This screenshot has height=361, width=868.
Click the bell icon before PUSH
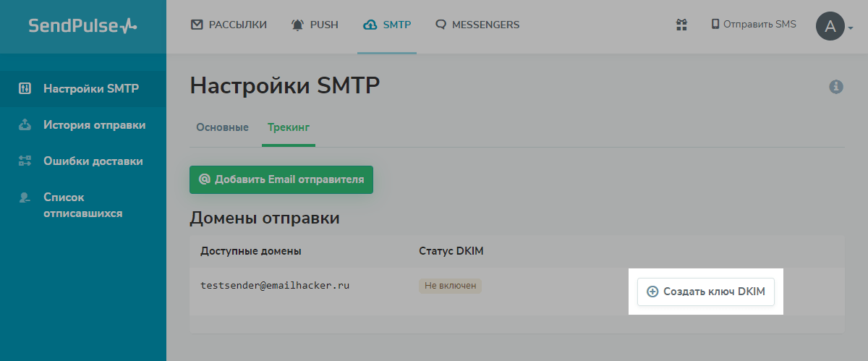pyautogui.click(x=297, y=25)
